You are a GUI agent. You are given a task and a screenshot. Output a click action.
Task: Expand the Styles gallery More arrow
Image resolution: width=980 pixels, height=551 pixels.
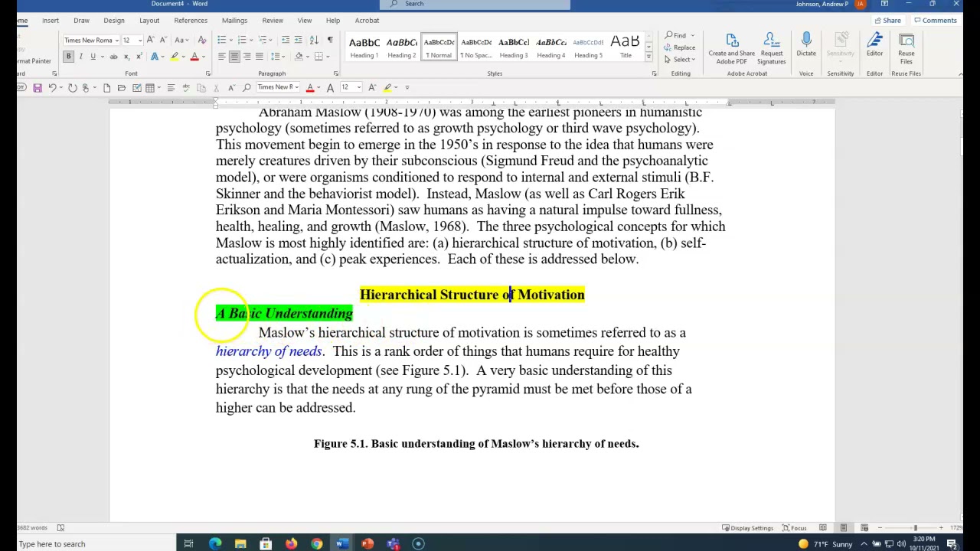pyautogui.click(x=648, y=57)
